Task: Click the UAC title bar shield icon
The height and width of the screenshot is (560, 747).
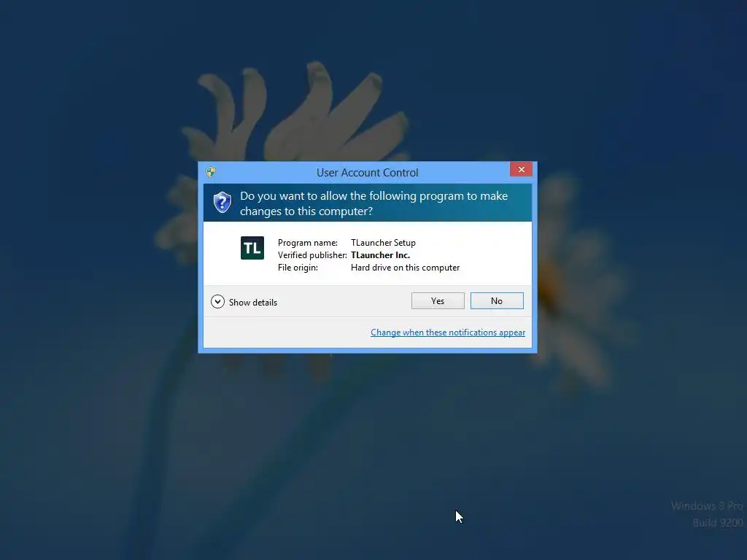Action: click(x=211, y=172)
